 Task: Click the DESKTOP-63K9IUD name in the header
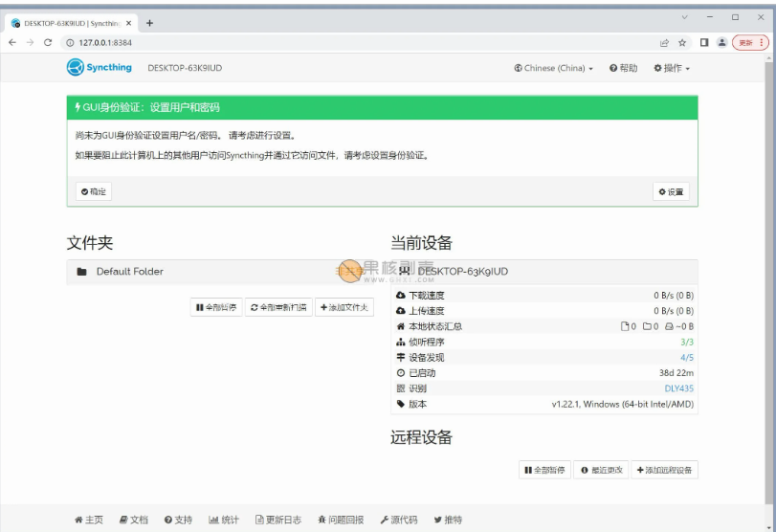point(185,68)
